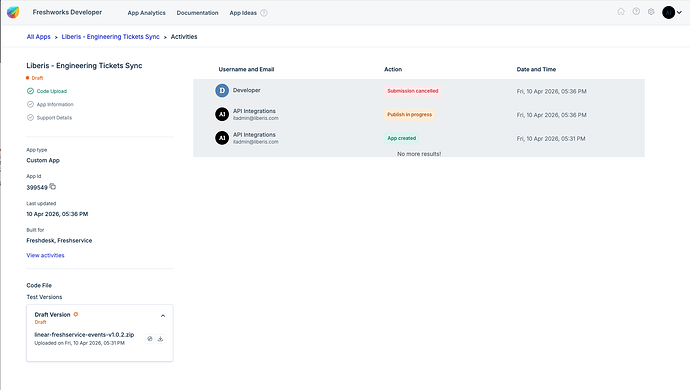
Task: Click itadmin@liberis.com in Publish in progress row
Action: [x=256, y=118]
